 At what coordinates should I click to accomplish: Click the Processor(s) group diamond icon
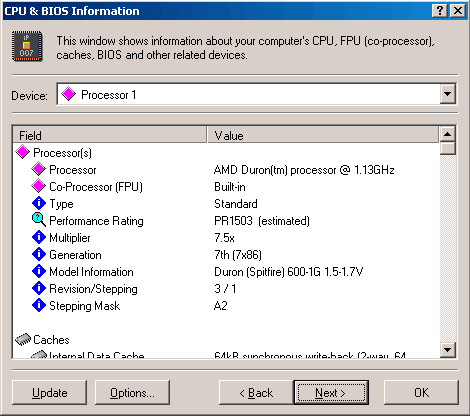pos(23,153)
